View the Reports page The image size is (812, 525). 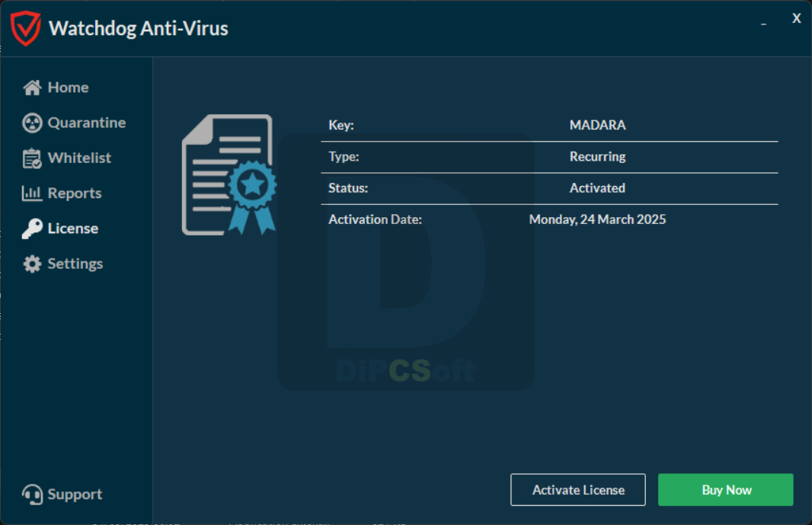[75, 194]
